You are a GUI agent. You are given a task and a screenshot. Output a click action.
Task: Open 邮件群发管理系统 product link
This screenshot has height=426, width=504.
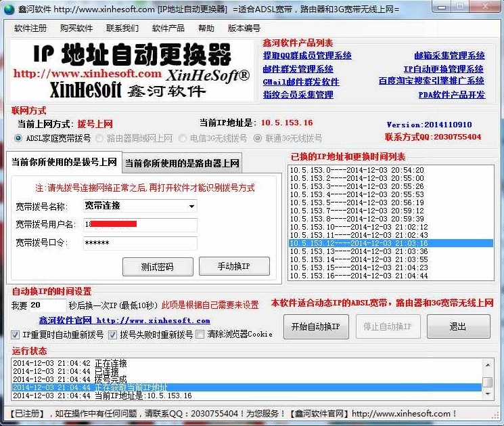(x=298, y=69)
